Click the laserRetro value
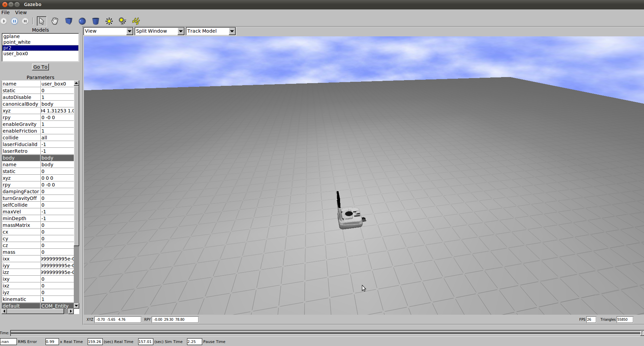 click(x=57, y=151)
